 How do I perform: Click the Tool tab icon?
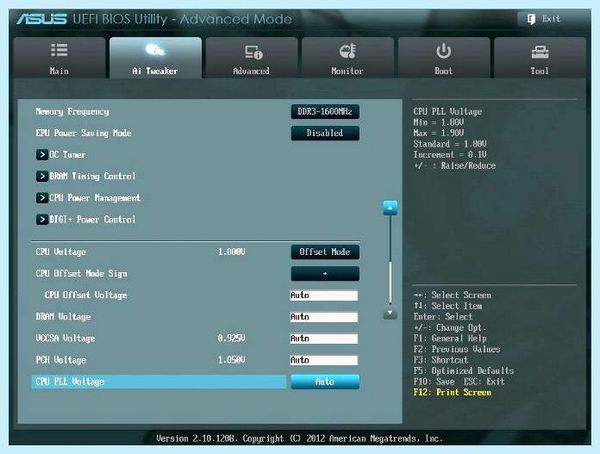(x=540, y=52)
